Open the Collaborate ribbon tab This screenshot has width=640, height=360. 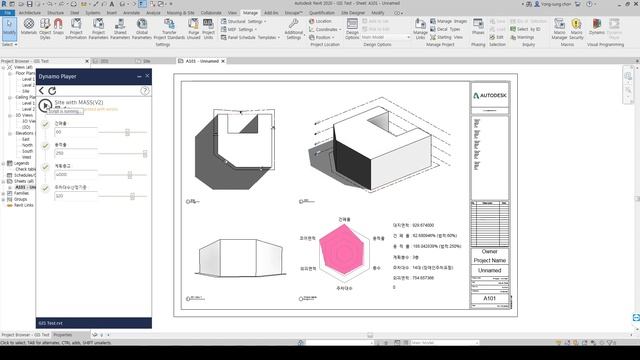[211, 13]
